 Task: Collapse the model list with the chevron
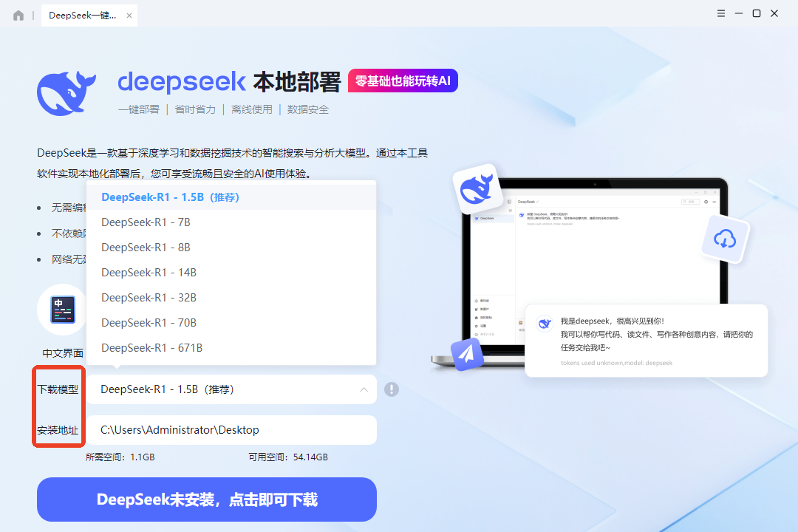363,389
